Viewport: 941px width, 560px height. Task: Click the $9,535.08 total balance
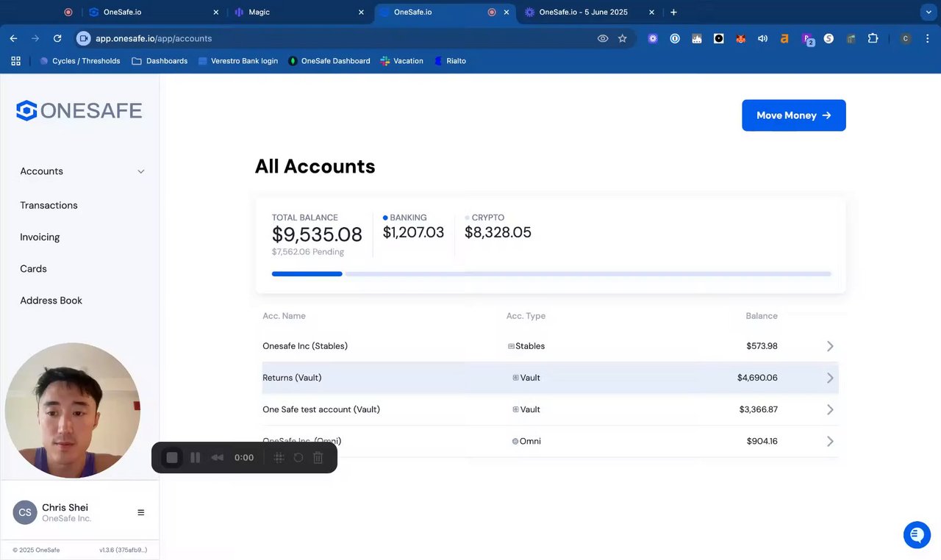point(317,234)
